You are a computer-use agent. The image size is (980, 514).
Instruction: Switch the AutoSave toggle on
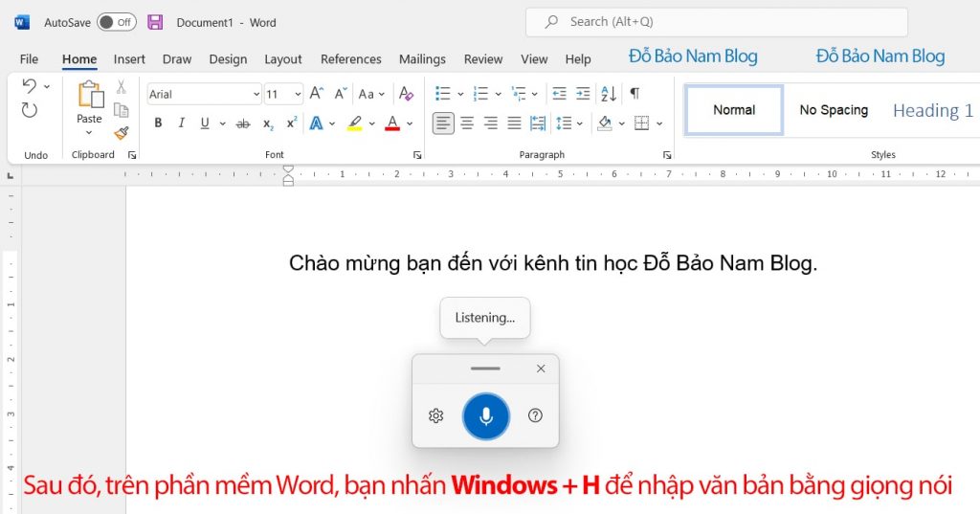click(x=116, y=23)
